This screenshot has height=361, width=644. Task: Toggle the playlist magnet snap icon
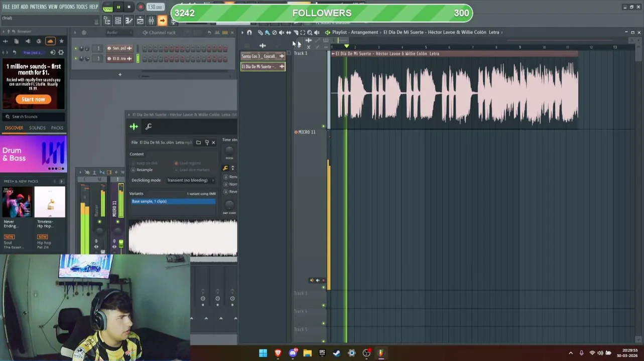[x=249, y=33]
